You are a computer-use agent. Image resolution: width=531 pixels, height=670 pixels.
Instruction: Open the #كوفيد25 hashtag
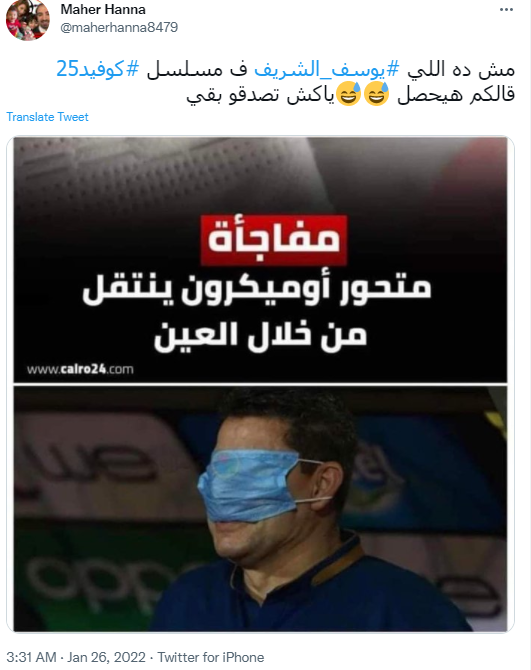click(98, 69)
